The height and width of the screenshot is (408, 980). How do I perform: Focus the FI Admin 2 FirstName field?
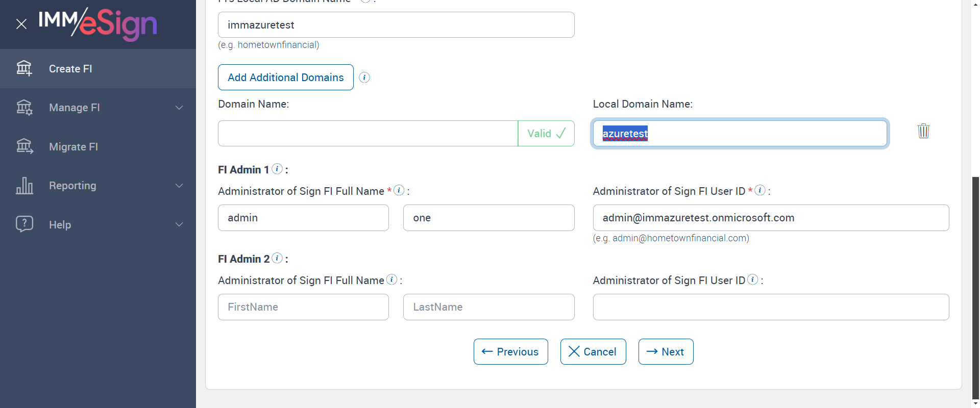(303, 307)
